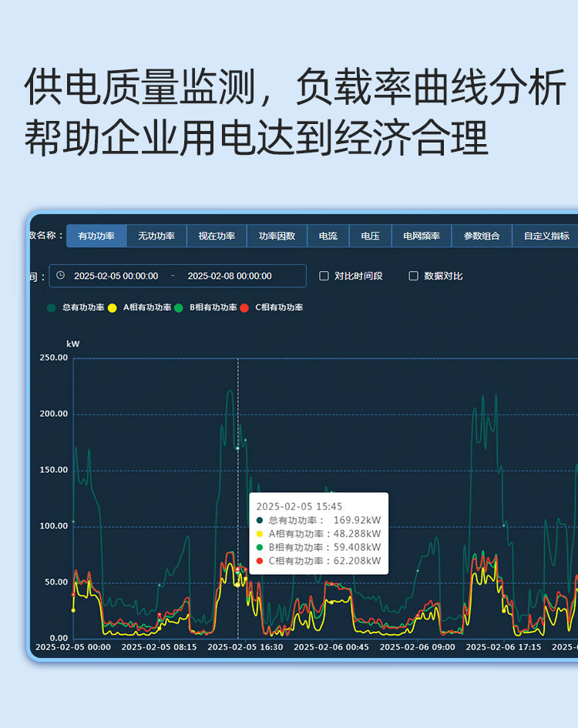Click the 总有功功率 legend label text
The width and height of the screenshot is (578, 728).
click(x=83, y=307)
